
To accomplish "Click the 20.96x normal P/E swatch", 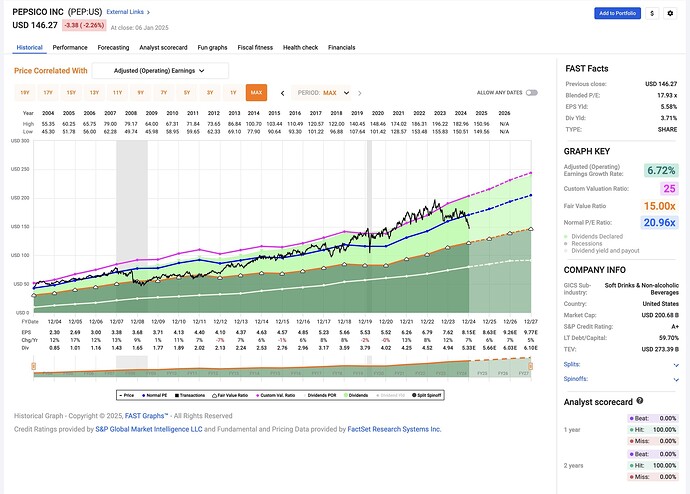I will 660,223.
